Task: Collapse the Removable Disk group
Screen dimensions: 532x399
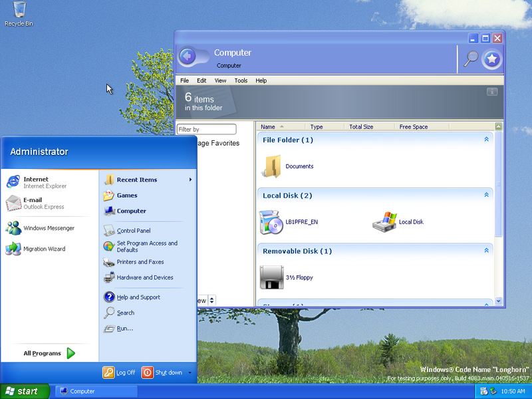Action: point(486,251)
